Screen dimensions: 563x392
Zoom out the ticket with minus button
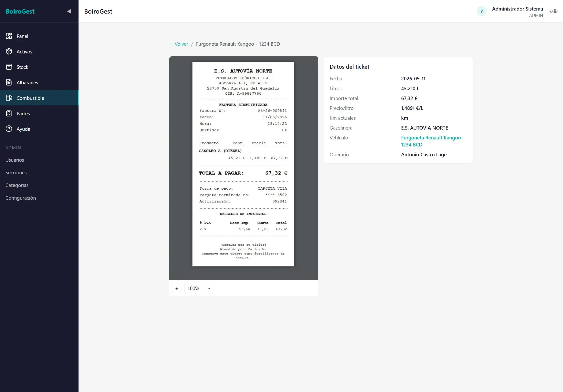pyautogui.click(x=209, y=288)
